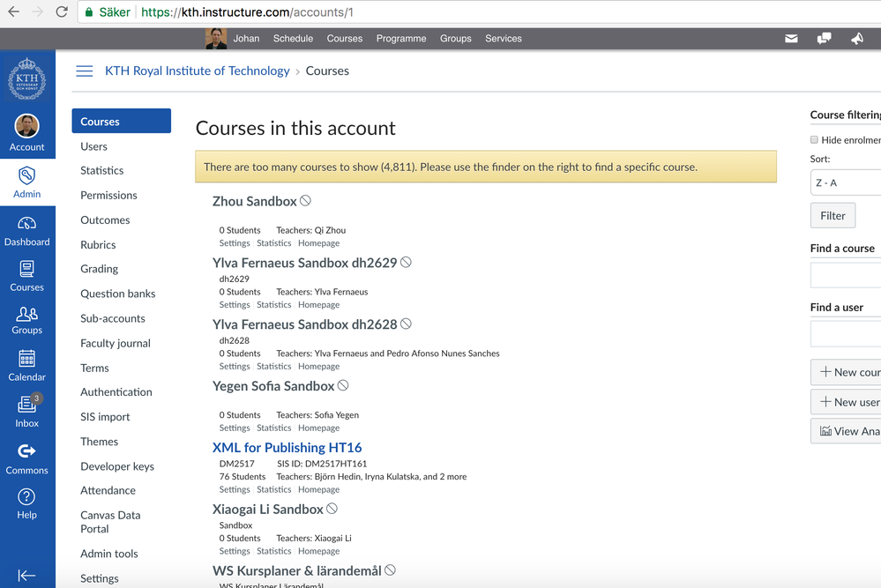
Task: Toggle the Hide enrolment-less courses checkbox
Action: point(814,140)
